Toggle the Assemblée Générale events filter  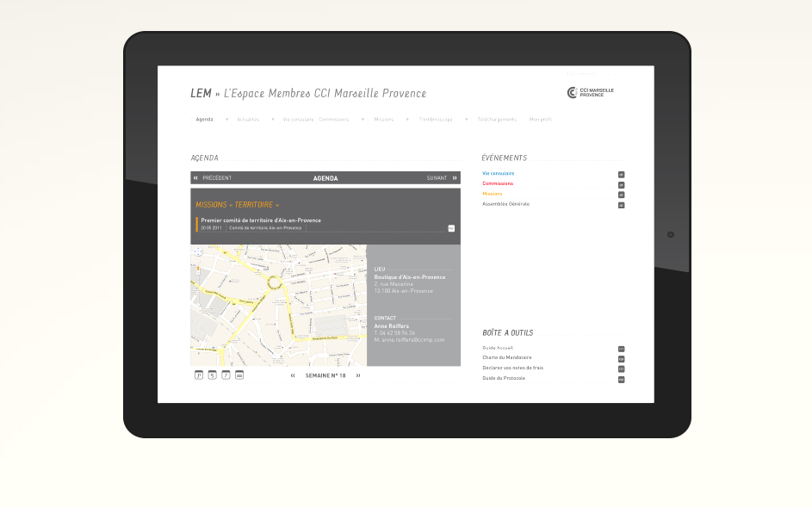621,205
